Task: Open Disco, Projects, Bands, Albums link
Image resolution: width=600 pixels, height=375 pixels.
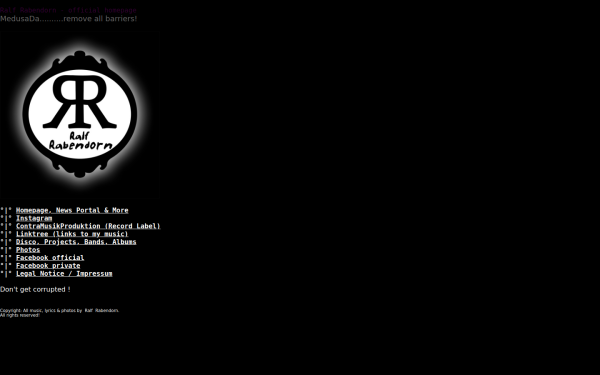Action: click(76, 242)
